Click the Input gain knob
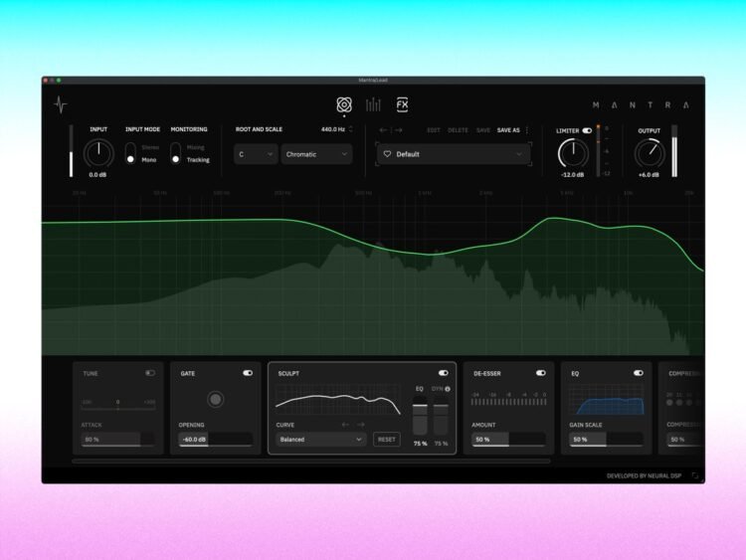This screenshot has width=746, height=560. click(98, 154)
